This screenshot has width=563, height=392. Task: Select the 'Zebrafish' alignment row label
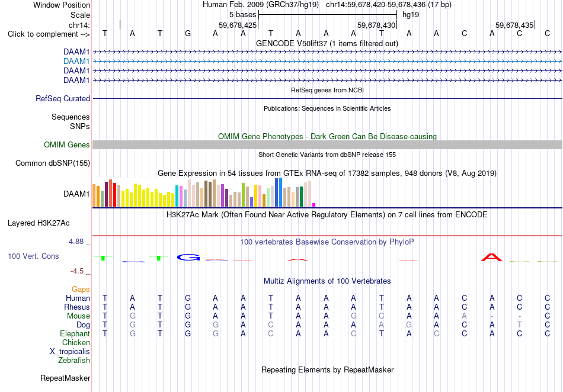coord(74,360)
